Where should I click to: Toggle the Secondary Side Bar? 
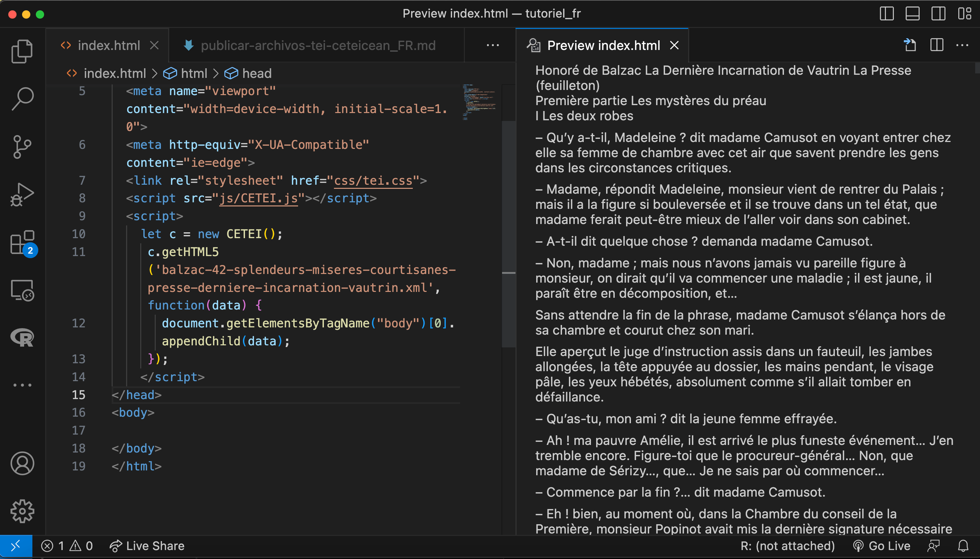click(x=938, y=14)
